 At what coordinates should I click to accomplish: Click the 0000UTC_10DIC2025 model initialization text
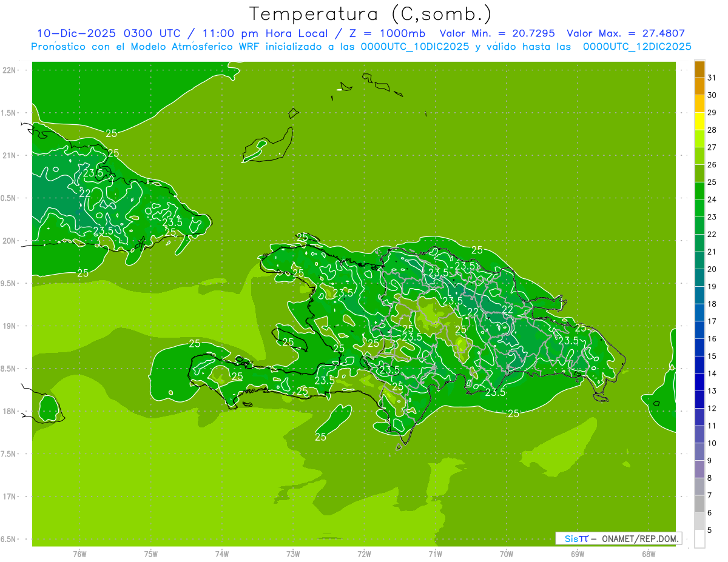tap(414, 47)
